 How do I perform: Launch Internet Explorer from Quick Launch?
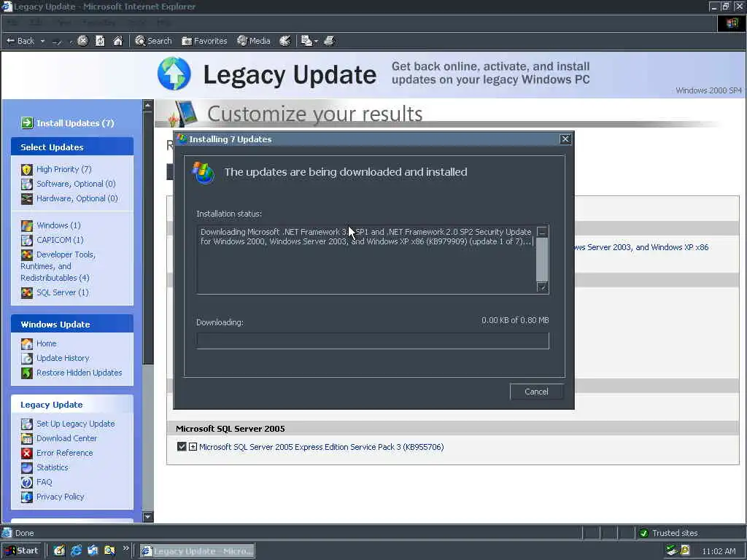click(76, 551)
